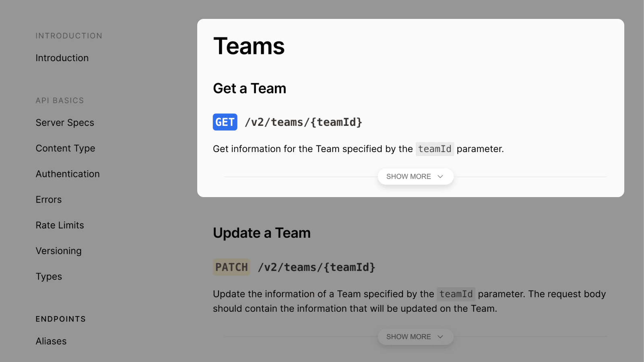
Task: Click the PATCH method badge
Action: [x=231, y=267]
